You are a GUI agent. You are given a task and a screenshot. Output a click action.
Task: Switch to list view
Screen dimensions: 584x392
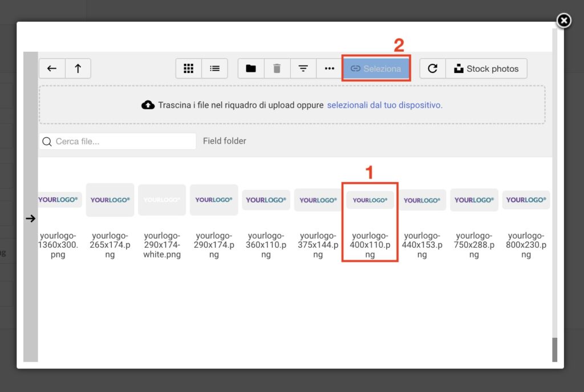click(x=214, y=68)
